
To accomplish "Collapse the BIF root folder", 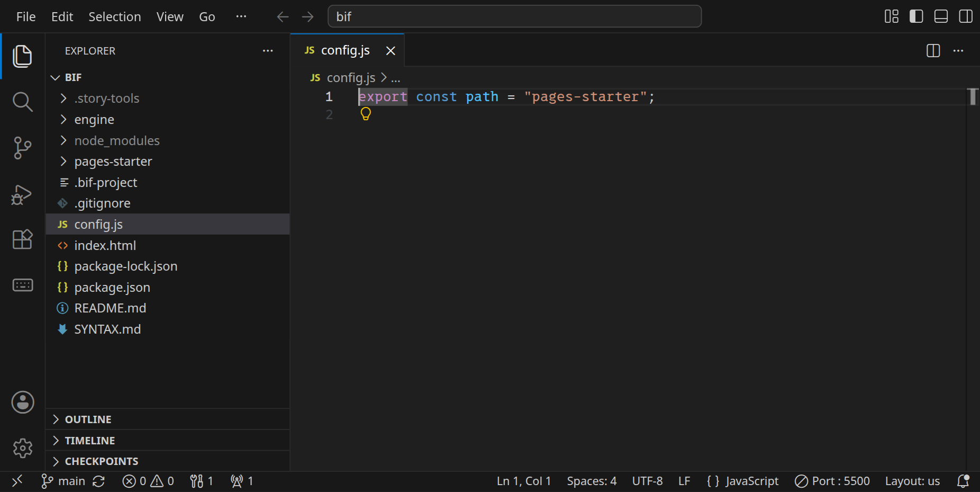I will tap(168, 77).
